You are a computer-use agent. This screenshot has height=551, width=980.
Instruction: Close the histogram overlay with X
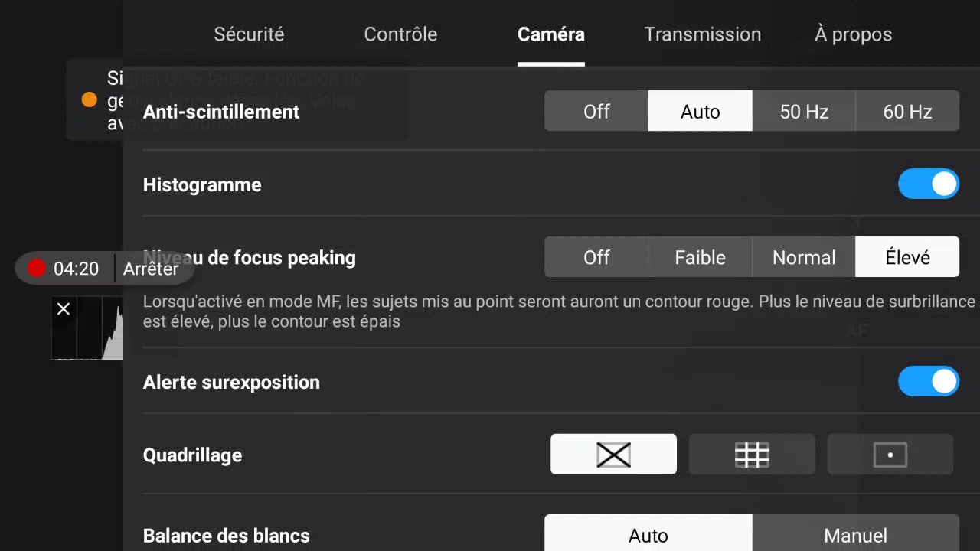[64, 308]
